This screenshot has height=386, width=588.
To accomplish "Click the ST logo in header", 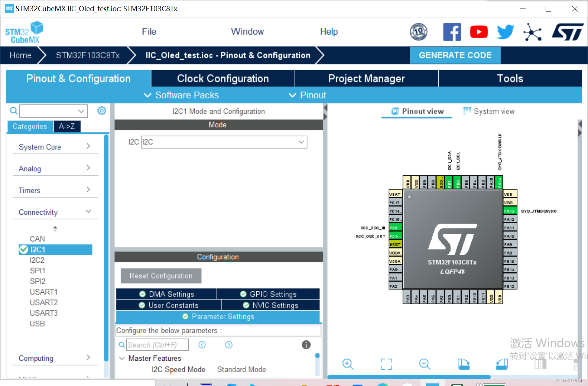I will coord(568,32).
